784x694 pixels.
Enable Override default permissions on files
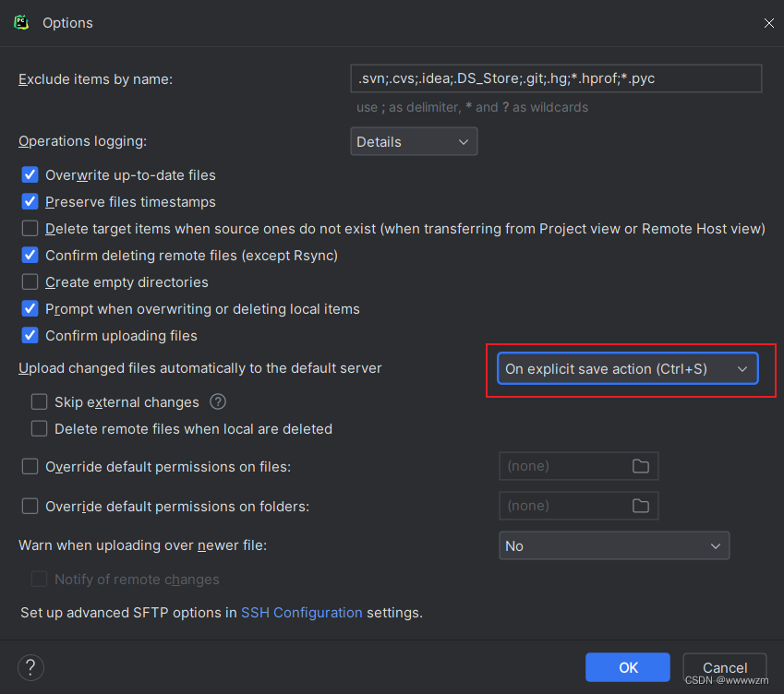pyautogui.click(x=30, y=467)
